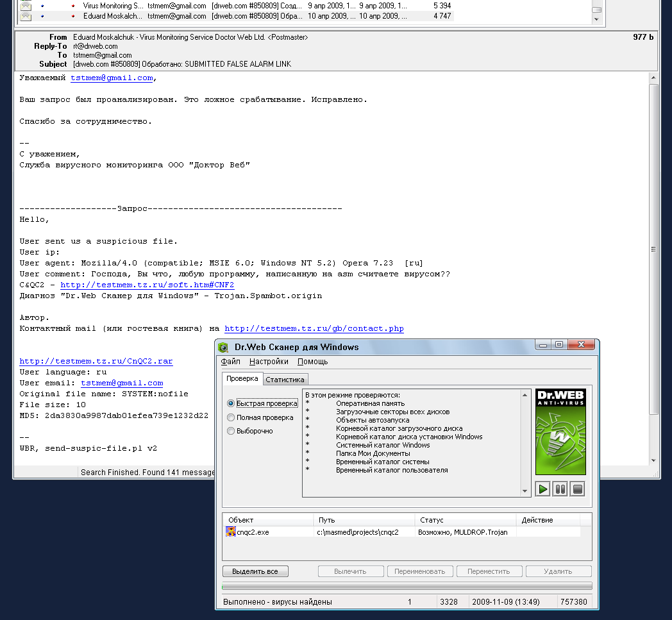This screenshot has height=620, width=672.
Task: Click the Subject line SUBMITTED FALSE ALARM LINK
Action: [182, 64]
